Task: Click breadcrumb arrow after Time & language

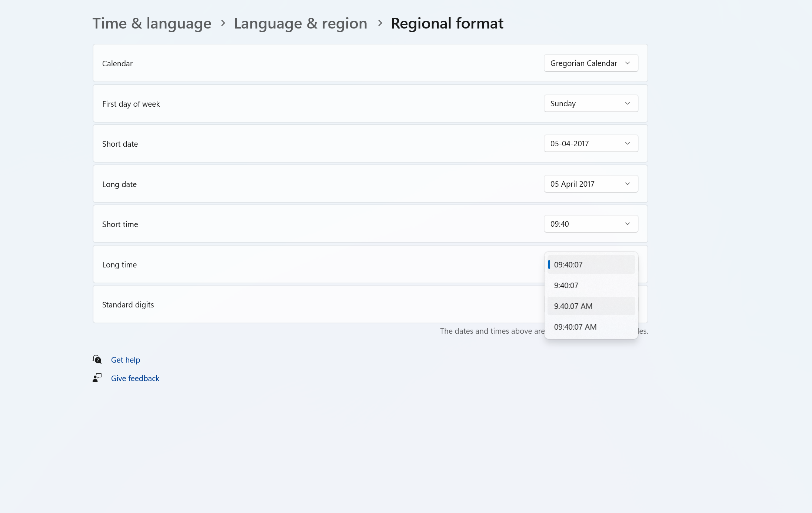Action: (x=223, y=23)
